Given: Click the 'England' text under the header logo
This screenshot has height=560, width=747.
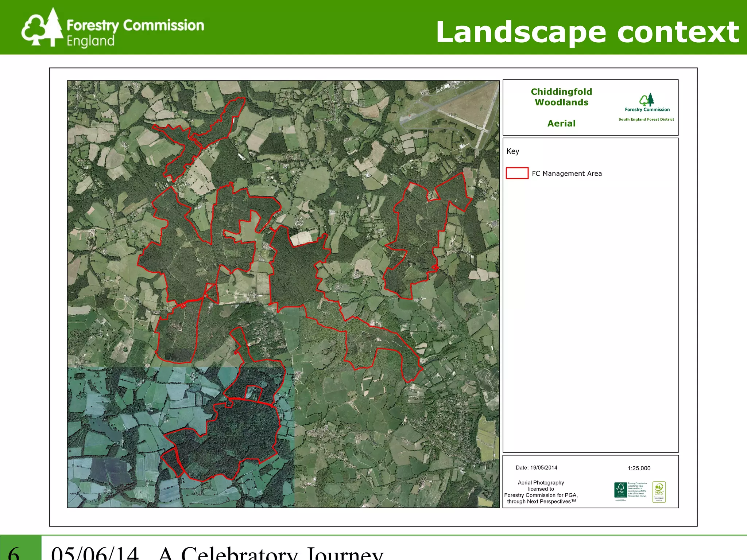Looking at the screenshot, I should coord(90,41).
